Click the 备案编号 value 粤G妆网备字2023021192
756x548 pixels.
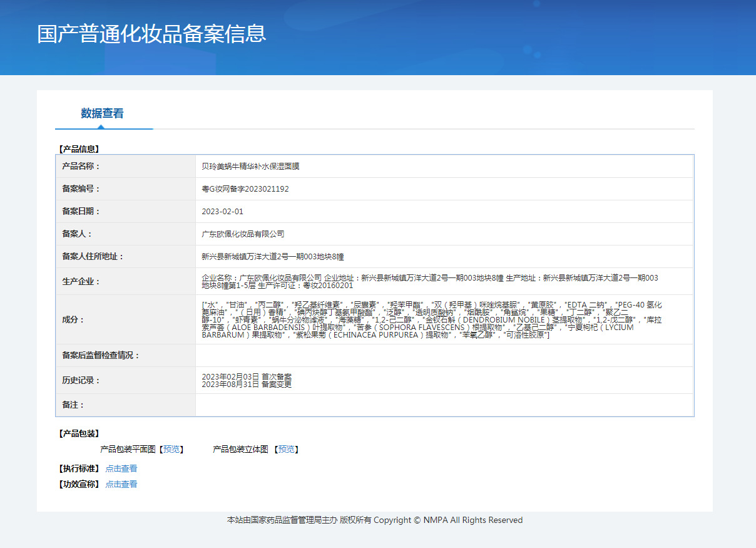click(x=245, y=189)
